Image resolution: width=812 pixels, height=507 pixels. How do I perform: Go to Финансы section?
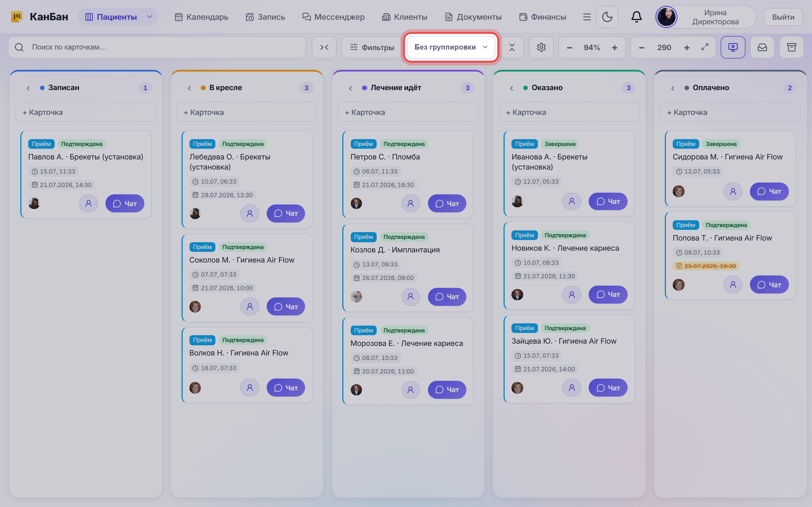[x=542, y=17]
